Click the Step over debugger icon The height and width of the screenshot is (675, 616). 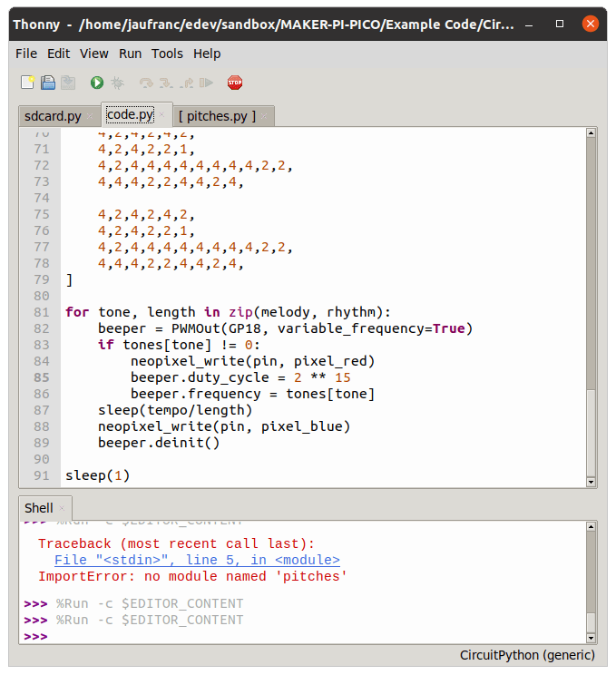tap(146, 83)
